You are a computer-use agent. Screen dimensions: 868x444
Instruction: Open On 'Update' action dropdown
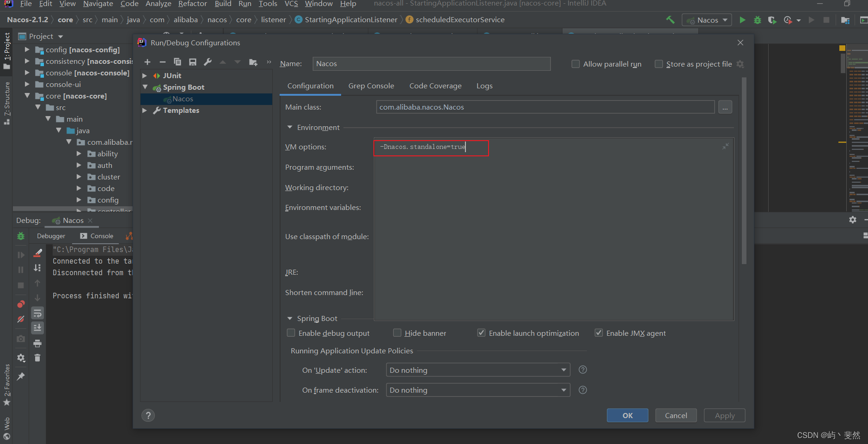click(x=478, y=370)
